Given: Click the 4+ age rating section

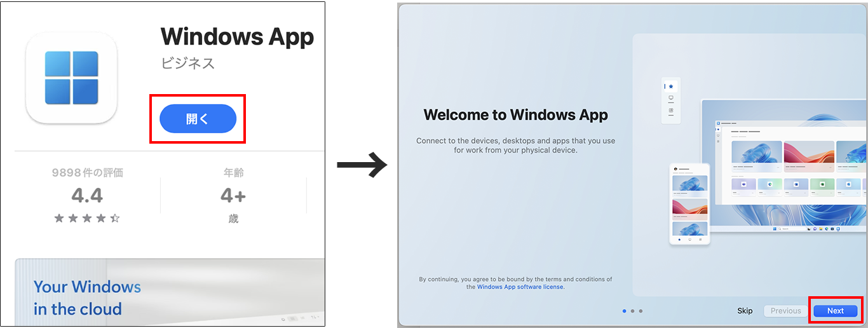Looking at the screenshot, I should pyautogui.click(x=233, y=196).
